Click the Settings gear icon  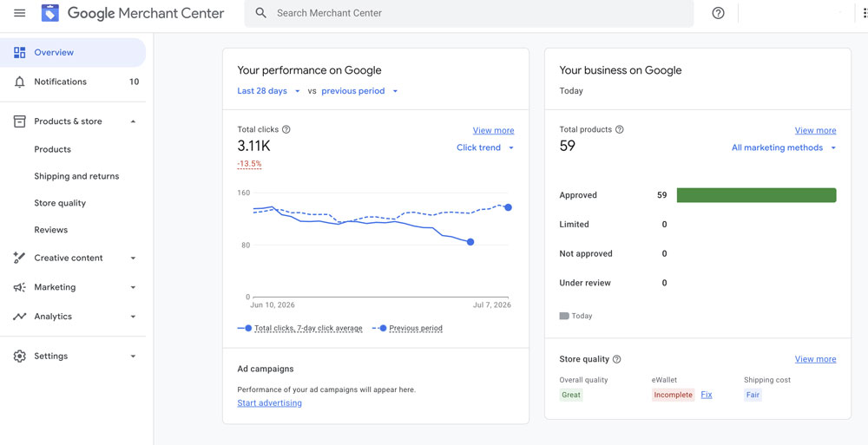[x=20, y=356]
